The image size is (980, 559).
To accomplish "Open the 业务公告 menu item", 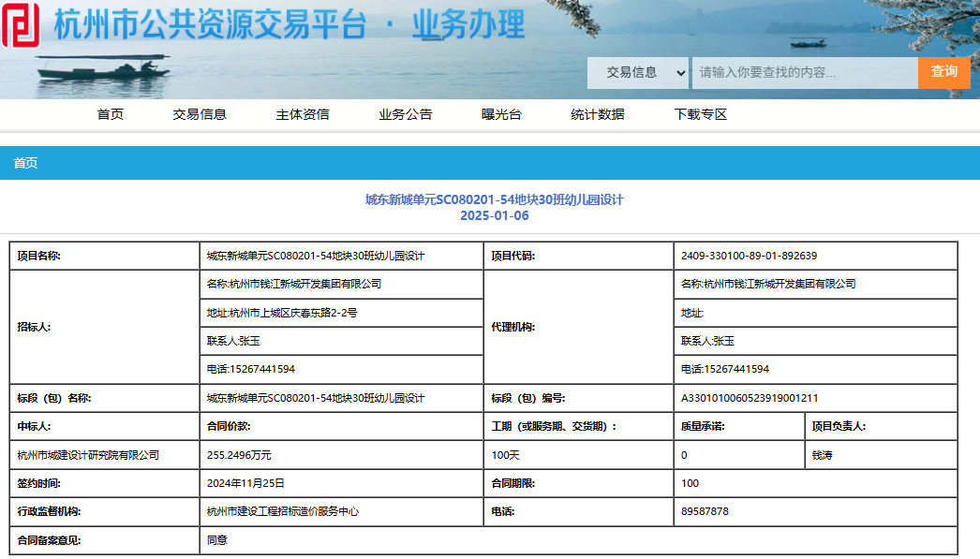I will tap(405, 114).
